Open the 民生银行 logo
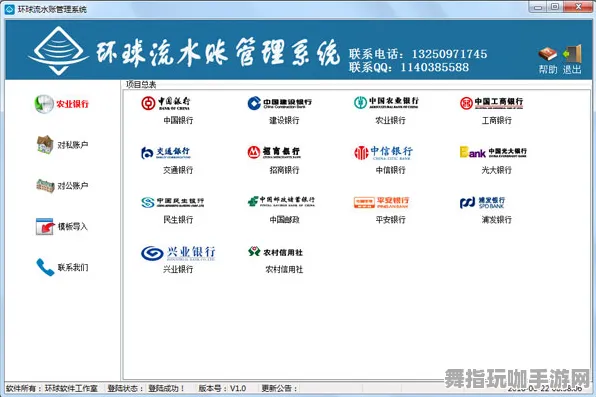 pyautogui.click(x=173, y=202)
